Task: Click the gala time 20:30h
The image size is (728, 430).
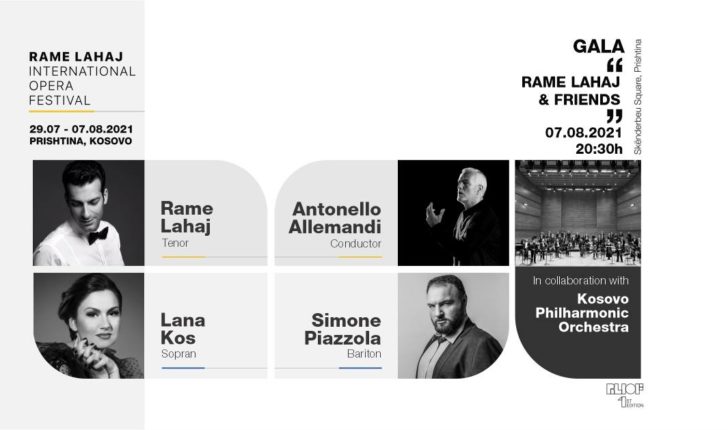Action: tap(599, 149)
